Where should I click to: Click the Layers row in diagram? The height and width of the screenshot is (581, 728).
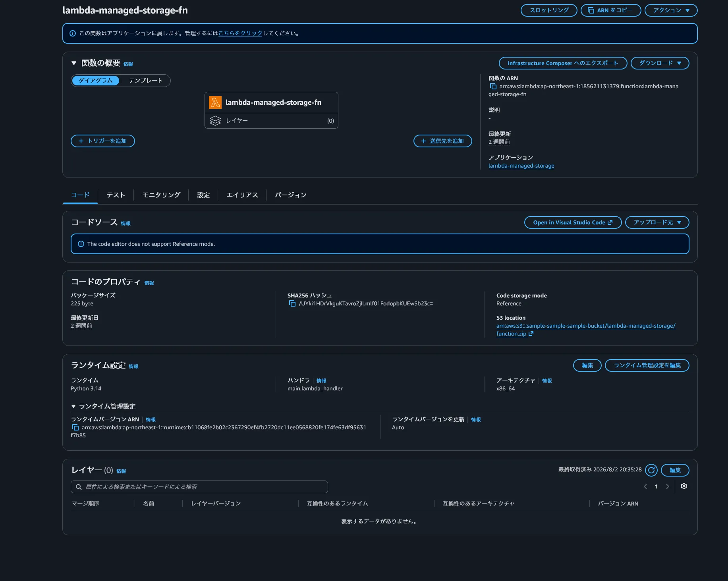point(271,121)
